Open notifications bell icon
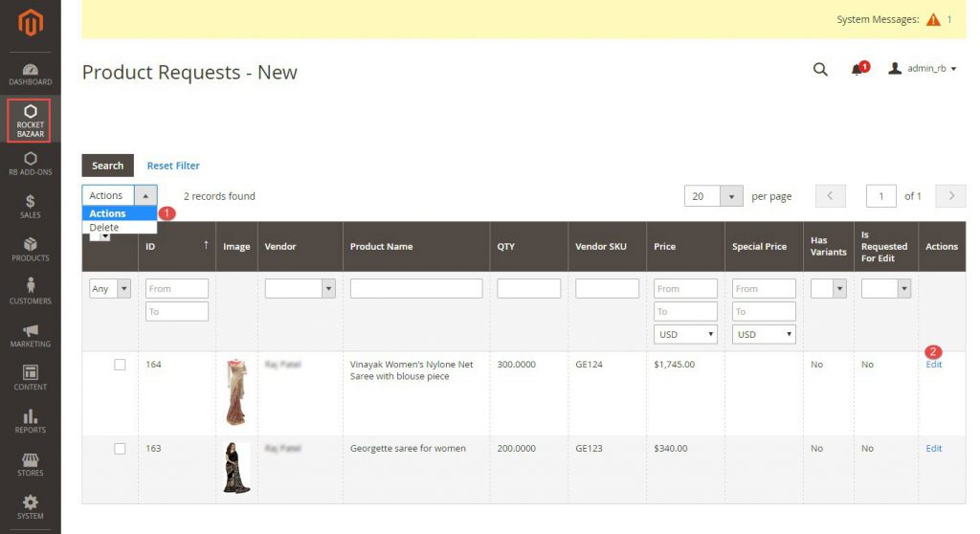The image size is (980, 534). pos(858,68)
